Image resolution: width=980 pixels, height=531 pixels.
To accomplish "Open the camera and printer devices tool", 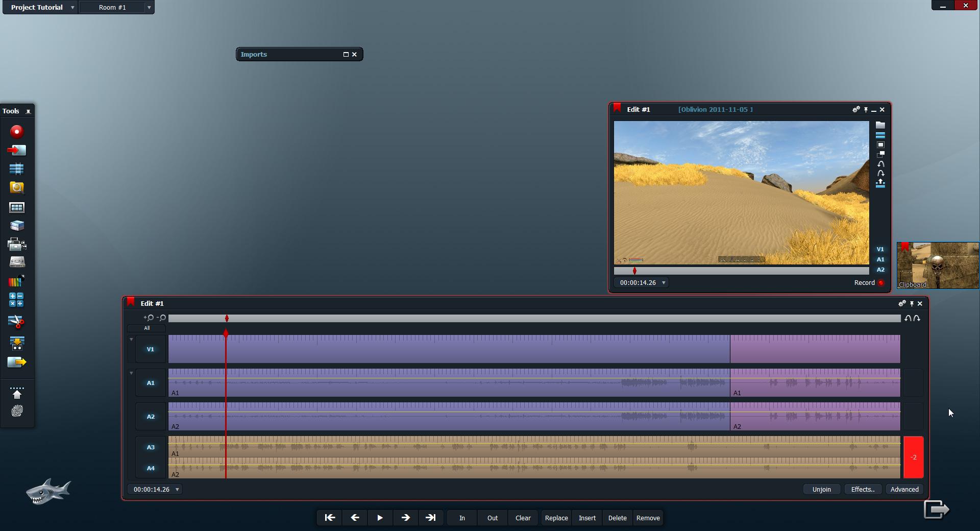I will coord(17,245).
